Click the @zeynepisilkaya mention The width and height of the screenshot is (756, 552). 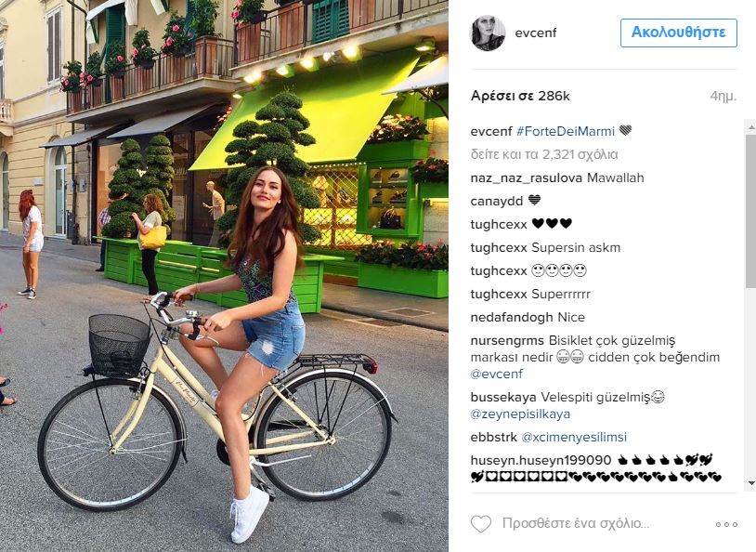tap(520, 414)
